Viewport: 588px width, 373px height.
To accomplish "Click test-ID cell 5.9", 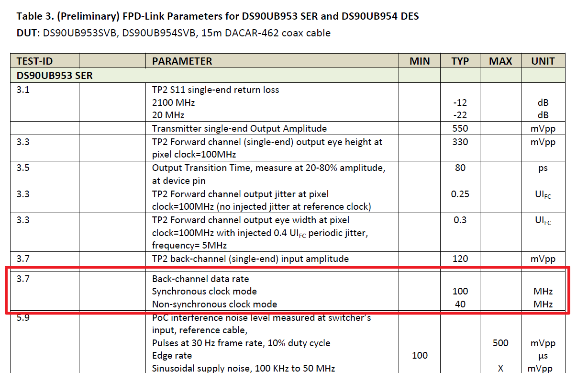I will coord(23,317).
